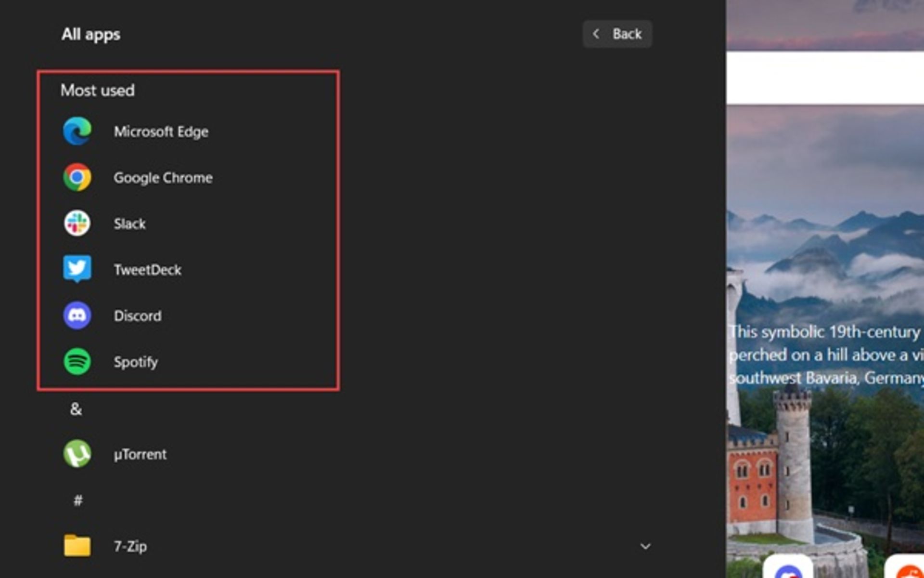
Task: Click the Back arrow chevron
Action: pos(596,34)
